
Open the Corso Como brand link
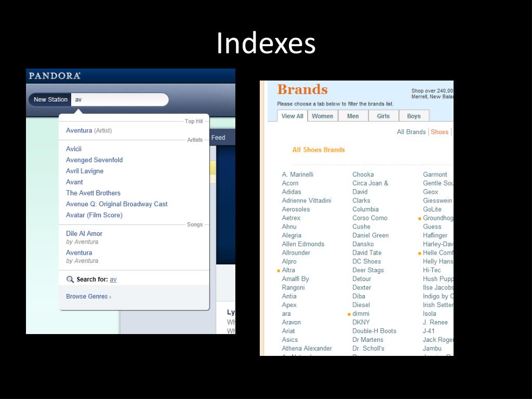[x=370, y=218]
